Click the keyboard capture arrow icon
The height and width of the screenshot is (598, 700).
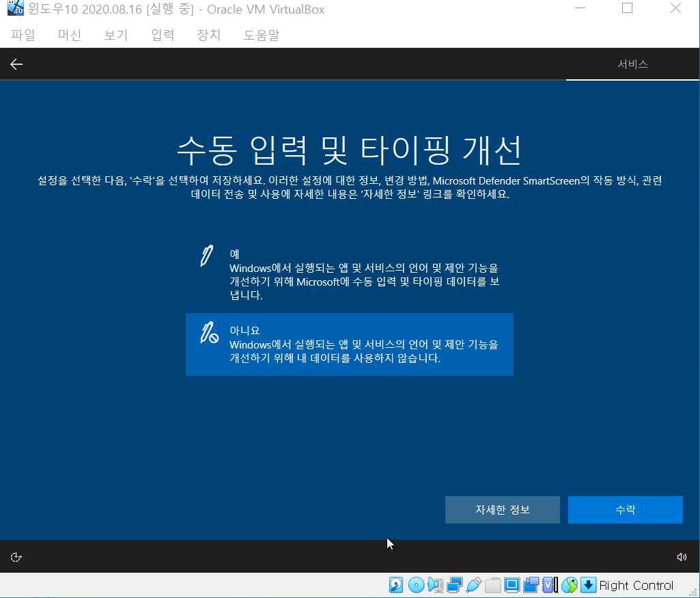pyautogui.click(x=589, y=585)
